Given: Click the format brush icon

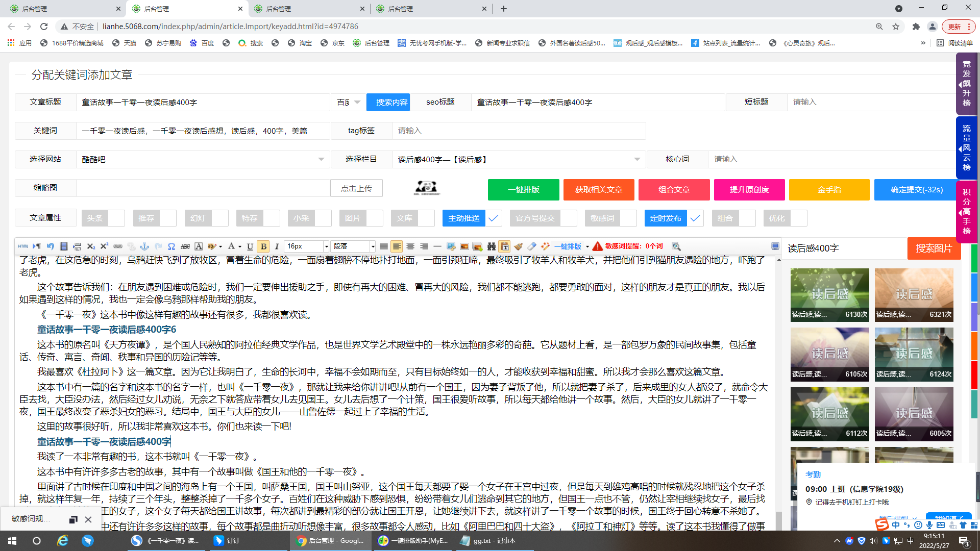Looking at the screenshot, I should [x=519, y=246].
